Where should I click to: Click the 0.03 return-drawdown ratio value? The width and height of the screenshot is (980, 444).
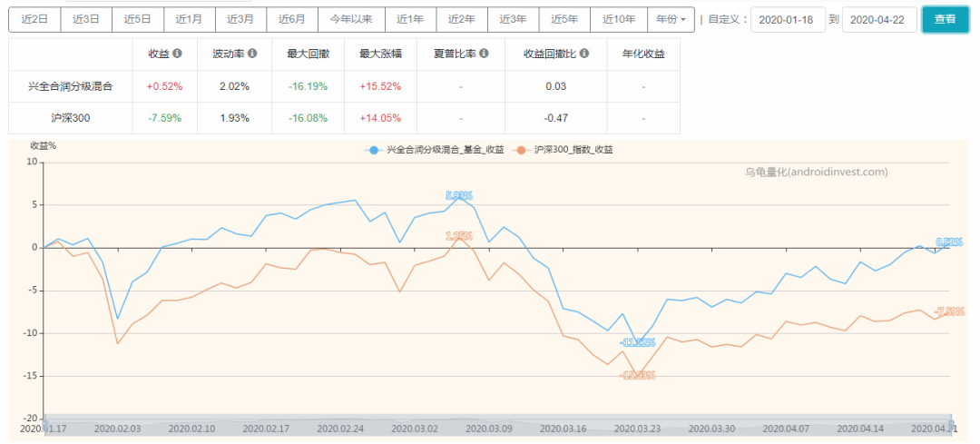point(555,86)
